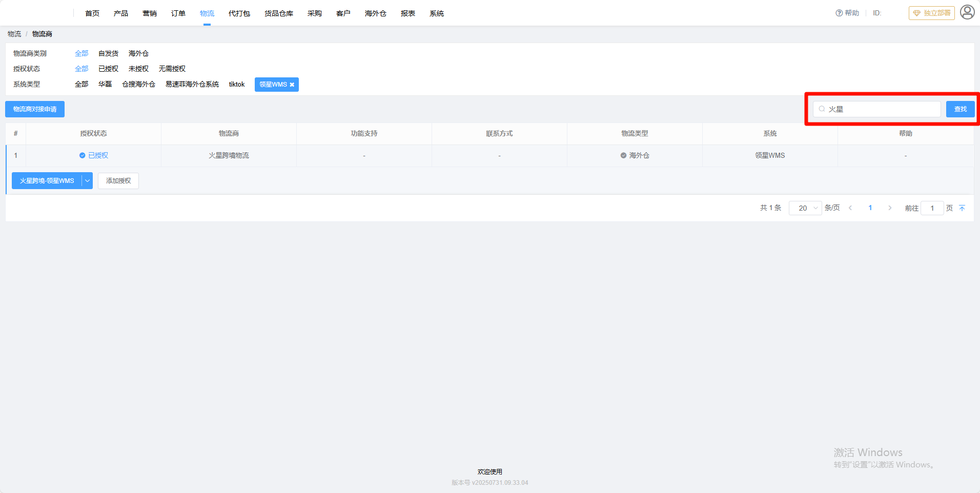The width and height of the screenshot is (980, 493).
Task: Open the 物流 menu
Action: [x=207, y=13]
